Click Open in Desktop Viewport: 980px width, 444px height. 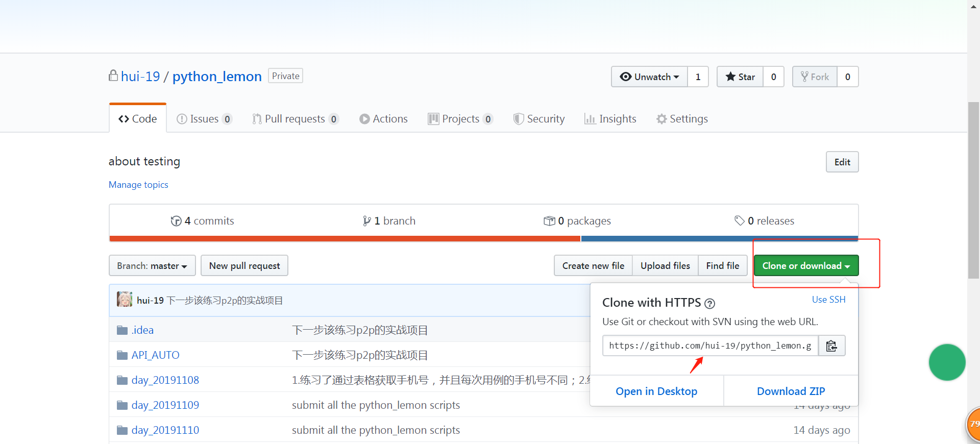click(656, 391)
